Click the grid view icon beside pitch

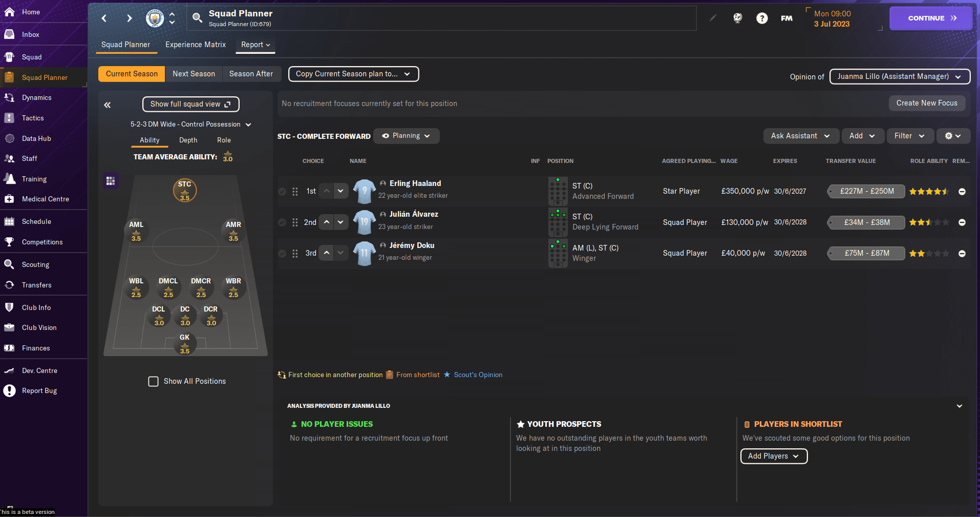tap(111, 181)
